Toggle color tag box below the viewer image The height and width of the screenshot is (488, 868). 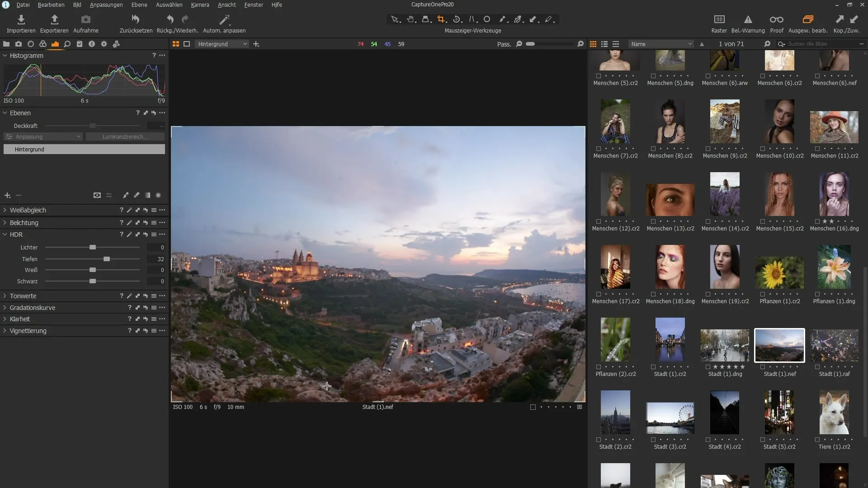point(533,407)
